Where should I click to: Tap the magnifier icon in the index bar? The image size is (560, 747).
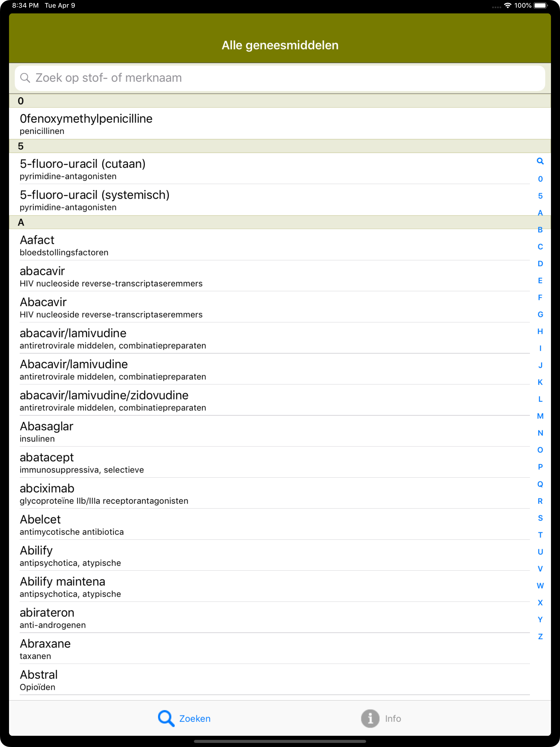(x=540, y=161)
